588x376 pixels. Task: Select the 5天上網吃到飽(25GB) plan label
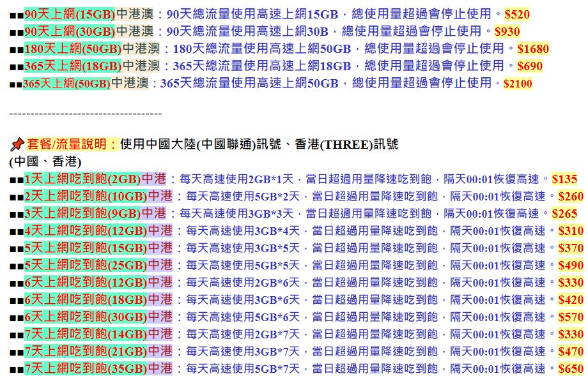(x=86, y=265)
